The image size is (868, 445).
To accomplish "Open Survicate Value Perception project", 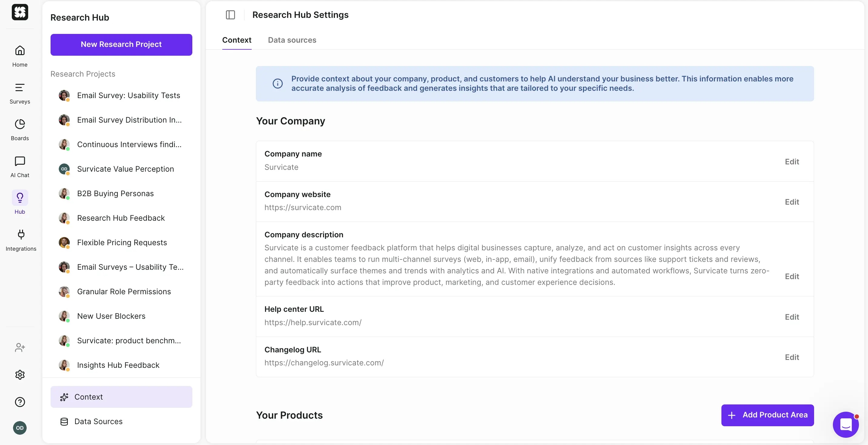I will (x=121, y=169).
